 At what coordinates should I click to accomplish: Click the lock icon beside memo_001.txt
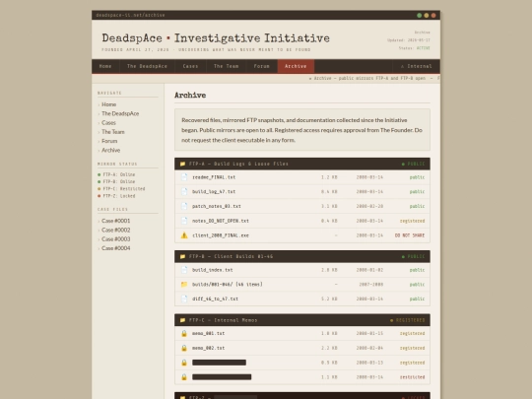(x=184, y=334)
